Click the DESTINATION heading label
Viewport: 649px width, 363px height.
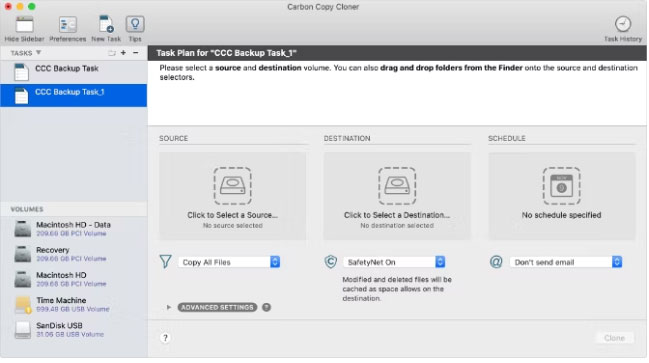347,138
